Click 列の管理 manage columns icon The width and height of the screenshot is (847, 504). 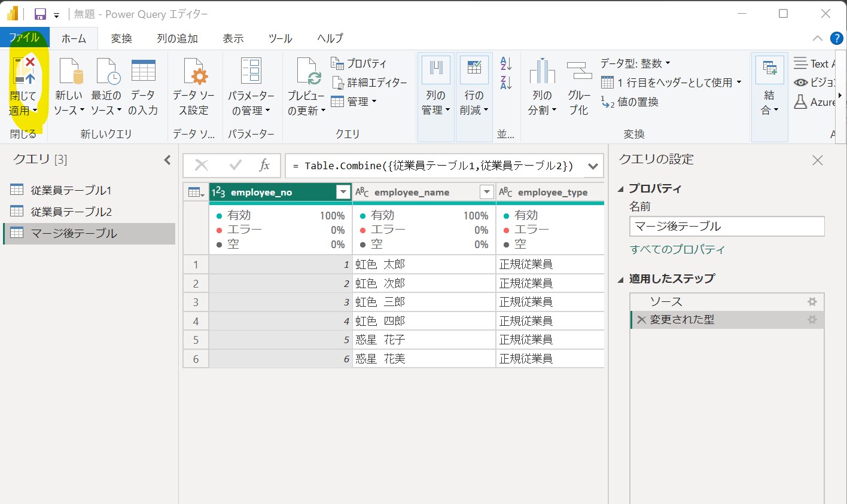(436, 68)
